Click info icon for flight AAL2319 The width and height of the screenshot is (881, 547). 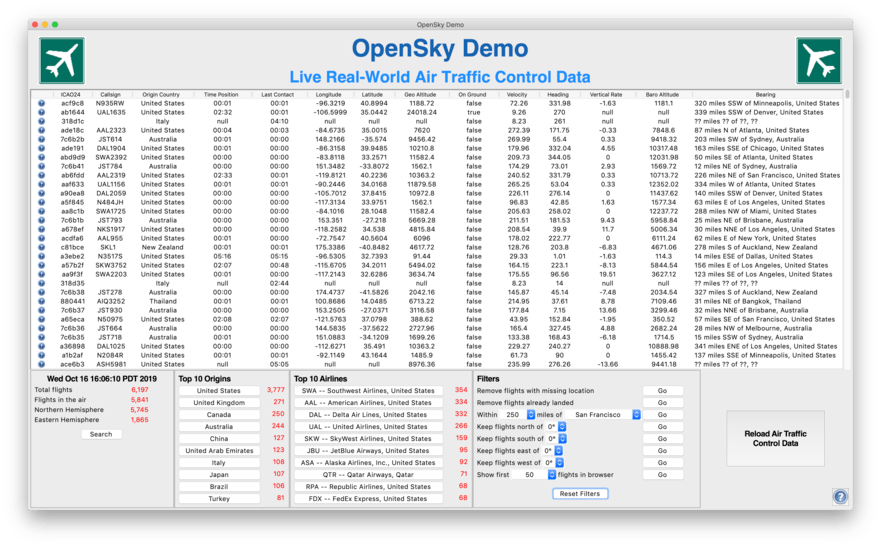pos(42,175)
